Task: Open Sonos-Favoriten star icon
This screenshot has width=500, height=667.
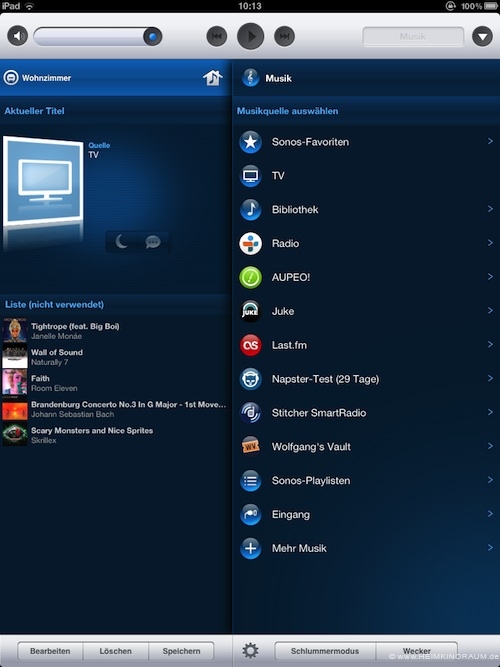Action: point(250,142)
